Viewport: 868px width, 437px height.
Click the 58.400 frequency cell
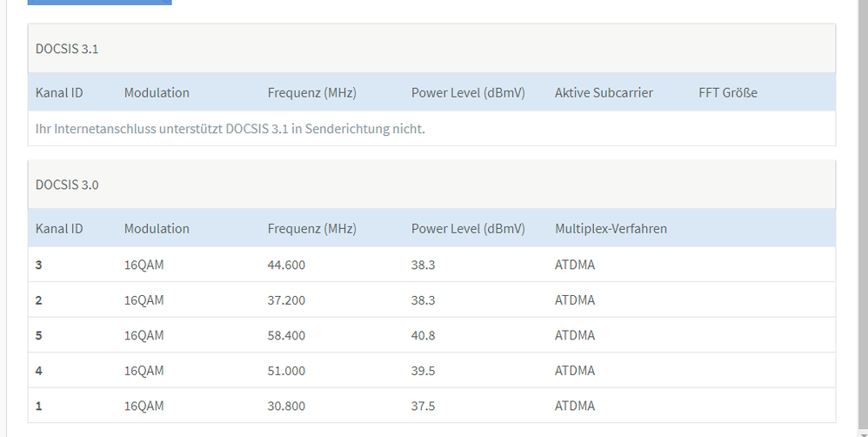click(x=286, y=335)
